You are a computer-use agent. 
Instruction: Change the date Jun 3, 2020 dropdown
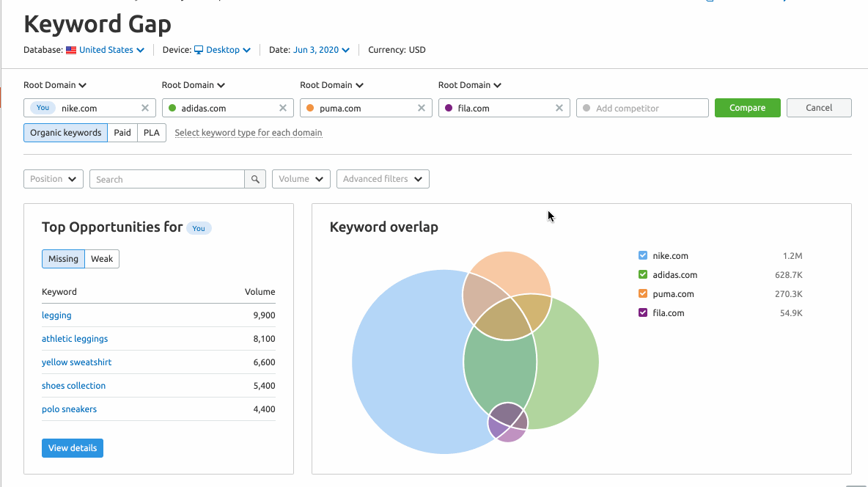321,51
